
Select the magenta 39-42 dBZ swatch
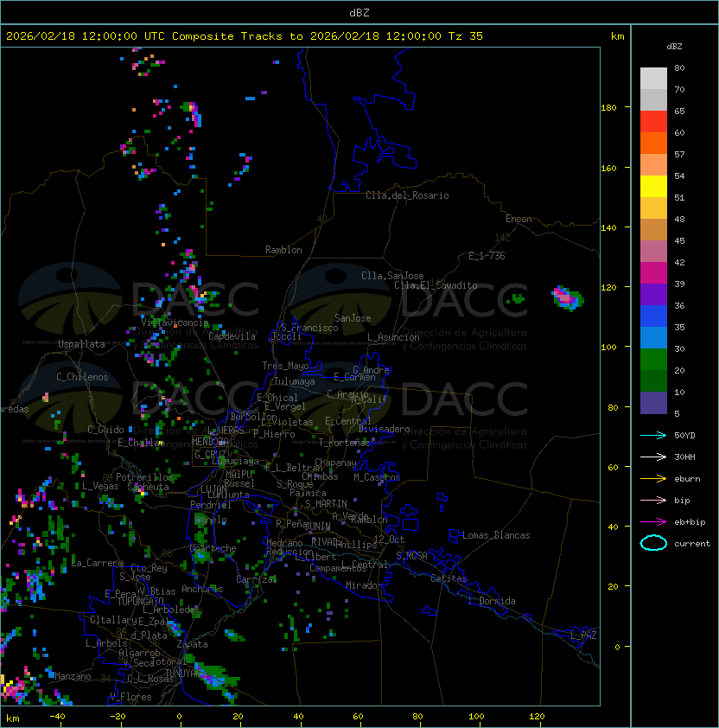pos(653,273)
